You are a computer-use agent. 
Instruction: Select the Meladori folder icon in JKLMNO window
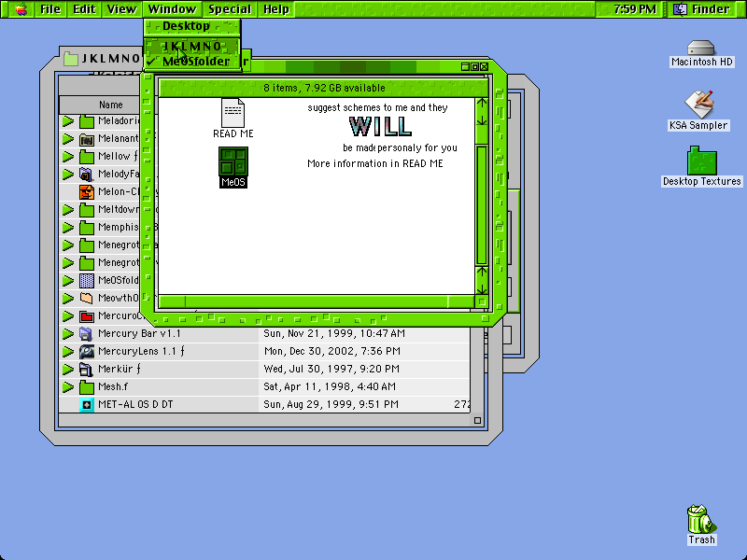87,121
